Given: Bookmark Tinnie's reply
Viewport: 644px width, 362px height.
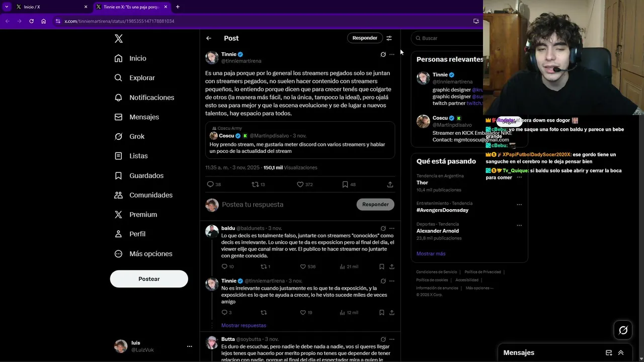Looking at the screenshot, I should coord(382,312).
